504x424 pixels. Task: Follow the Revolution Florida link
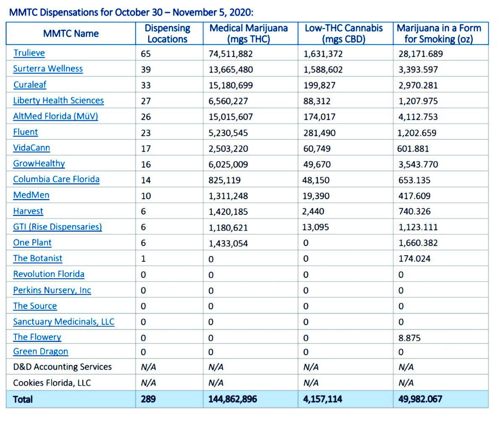[49, 274]
